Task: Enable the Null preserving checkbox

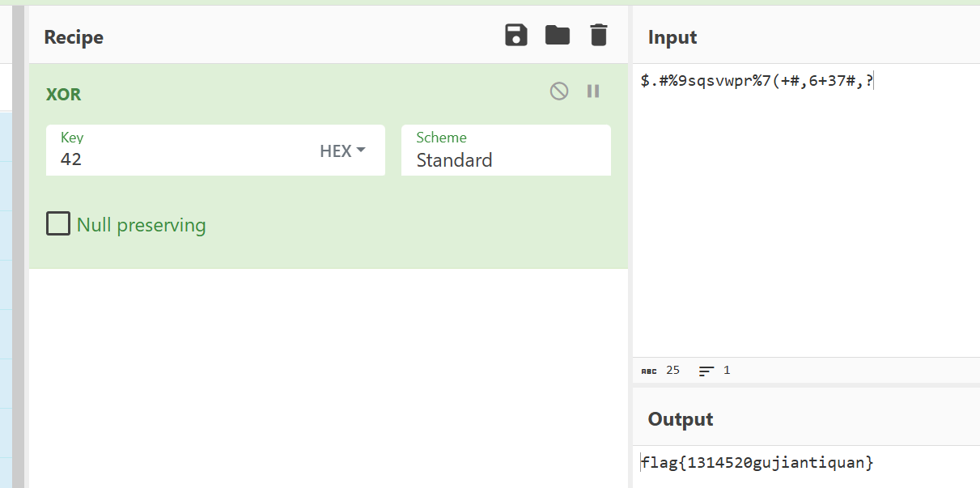Action: pos(58,223)
